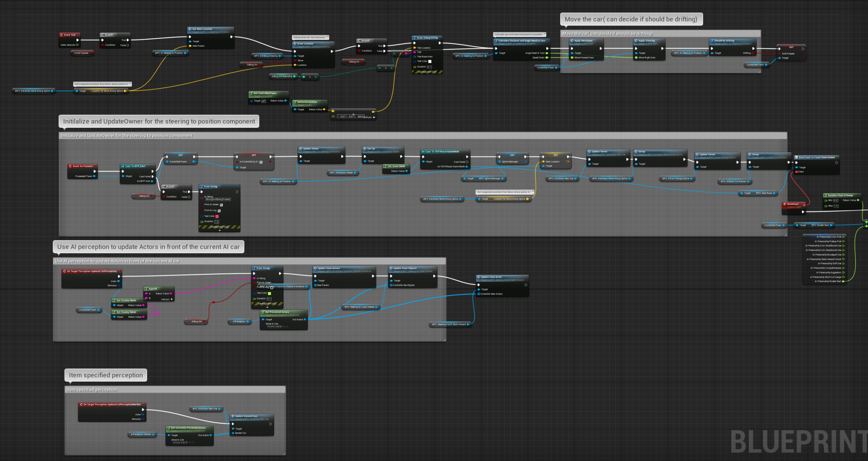Toggle Is Controlled by AI checkbox
This screenshot has width=868, height=461.
(261, 162)
